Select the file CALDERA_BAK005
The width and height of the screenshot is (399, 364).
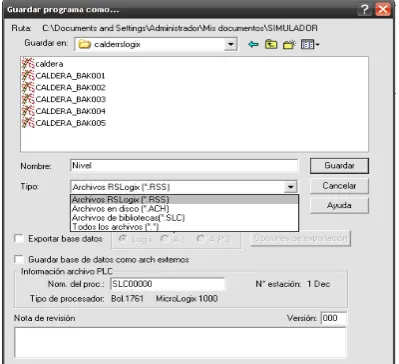pyautogui.click(x=70, y=123)
